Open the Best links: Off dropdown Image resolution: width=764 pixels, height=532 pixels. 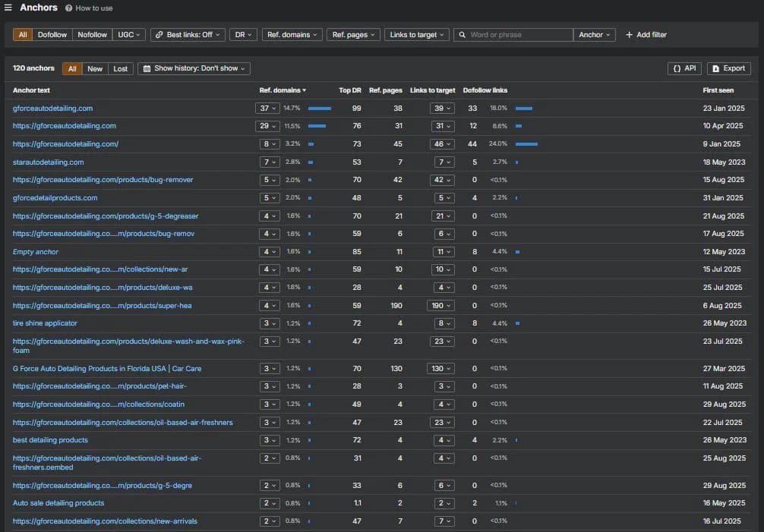click(188, 35)
